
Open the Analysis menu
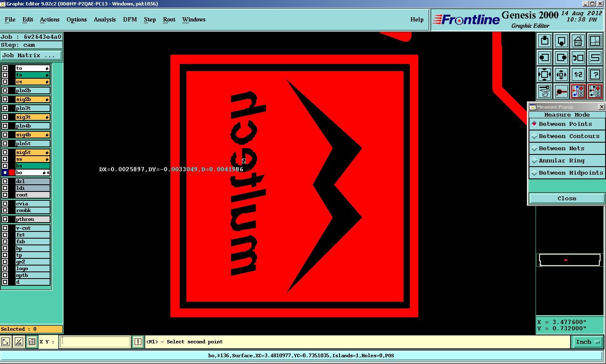(x=105, y=19)
